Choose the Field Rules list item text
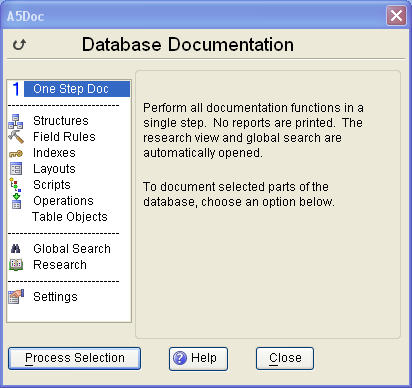The width and height of the screenshot is (412, 388). pyautogui.click(x=64, y=137)
